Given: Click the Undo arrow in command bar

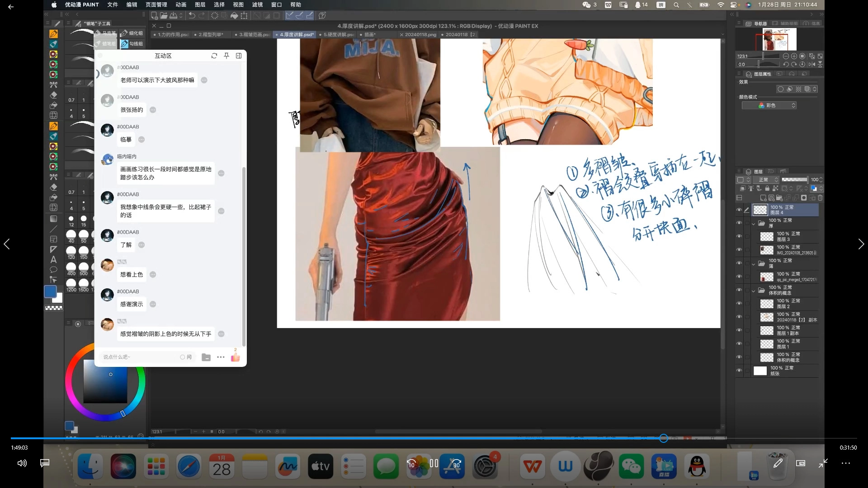Looking at the screenshot, I should 192,15.
